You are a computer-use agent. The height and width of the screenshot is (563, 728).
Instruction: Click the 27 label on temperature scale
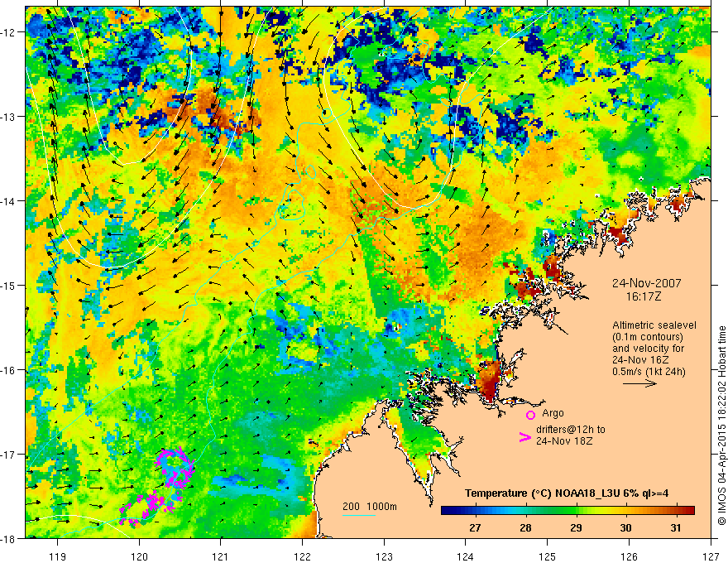pyautogui.click(x=475, y=527)
